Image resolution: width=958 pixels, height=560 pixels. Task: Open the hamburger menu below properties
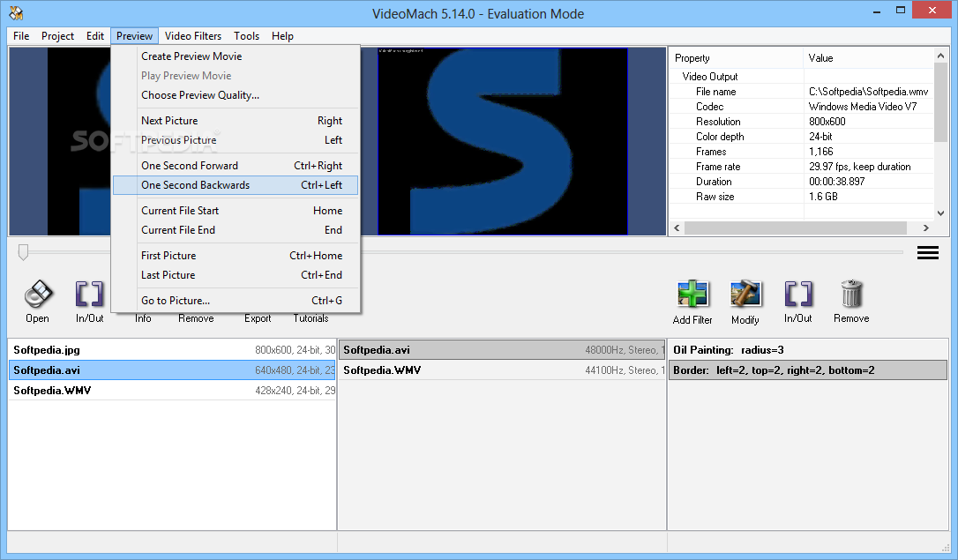tap(927, 253)
